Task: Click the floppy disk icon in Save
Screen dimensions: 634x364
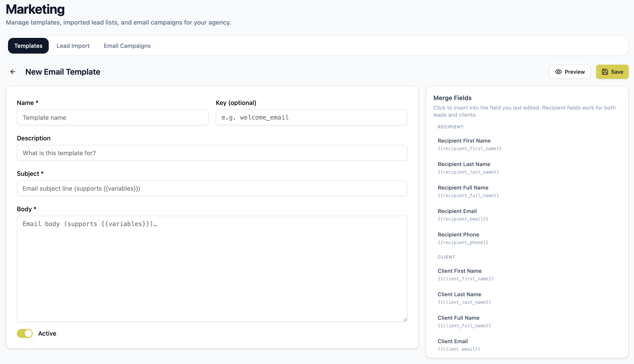Action: 605,72
